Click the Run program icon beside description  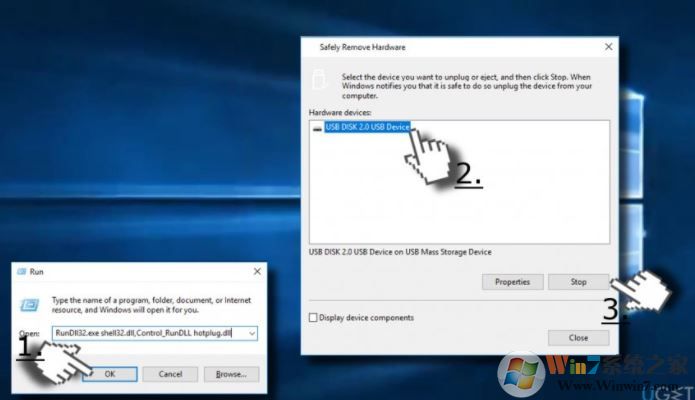coord(30,305)
